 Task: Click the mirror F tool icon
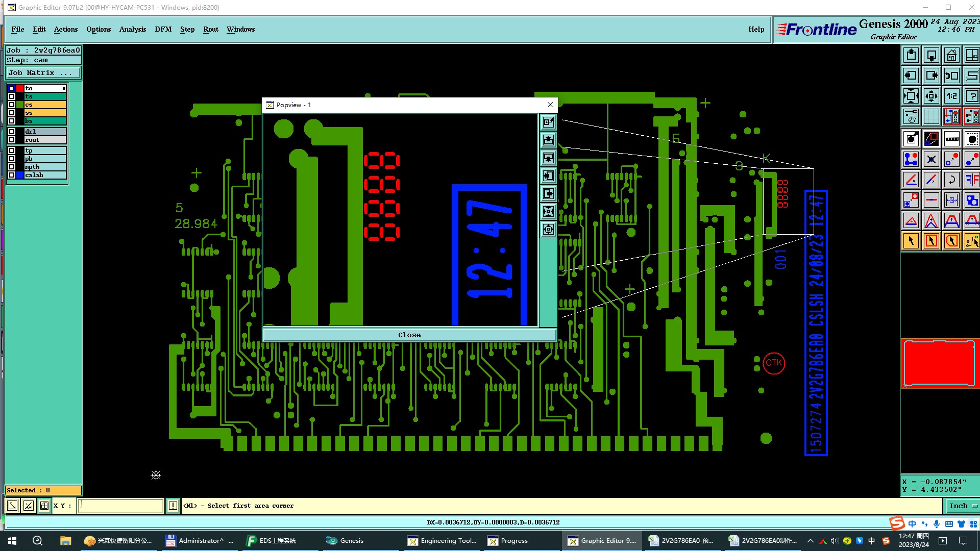point(972,180)
